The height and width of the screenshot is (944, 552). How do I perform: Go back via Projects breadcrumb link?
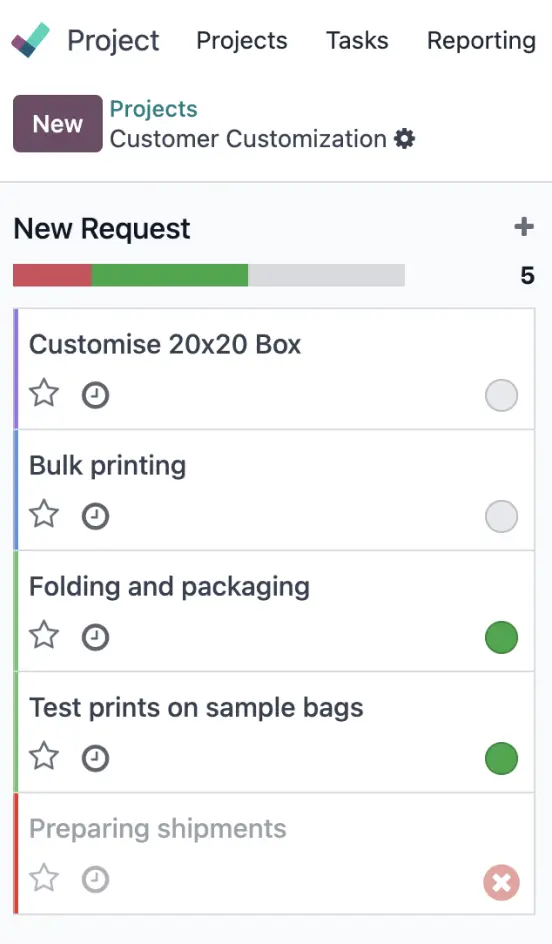(x=154, y=109)
